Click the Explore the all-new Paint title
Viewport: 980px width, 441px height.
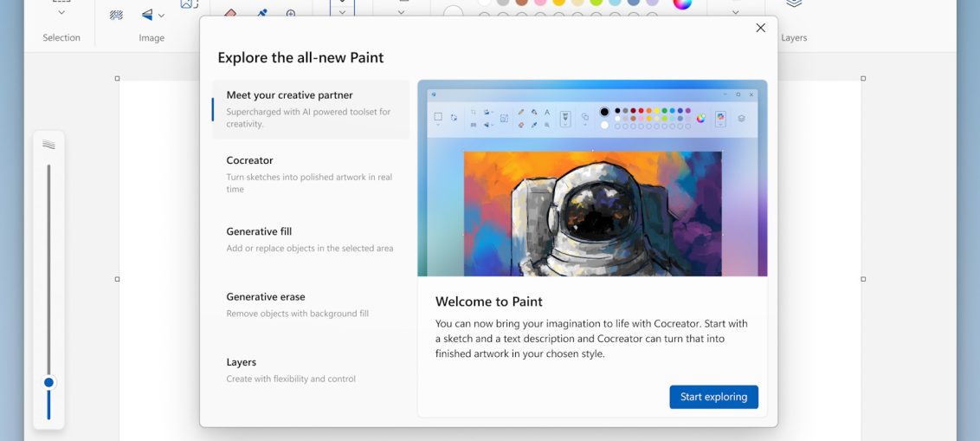pyautogui.click(x=300, y=57)
